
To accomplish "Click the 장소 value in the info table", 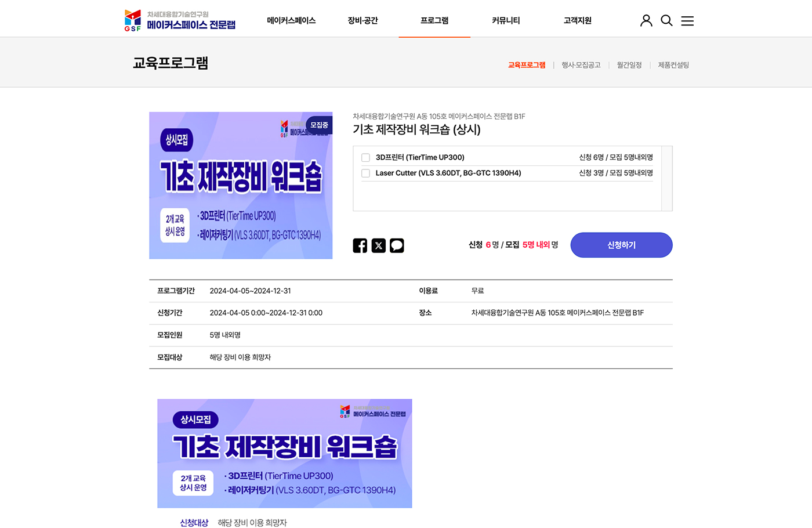I will 557,313.
